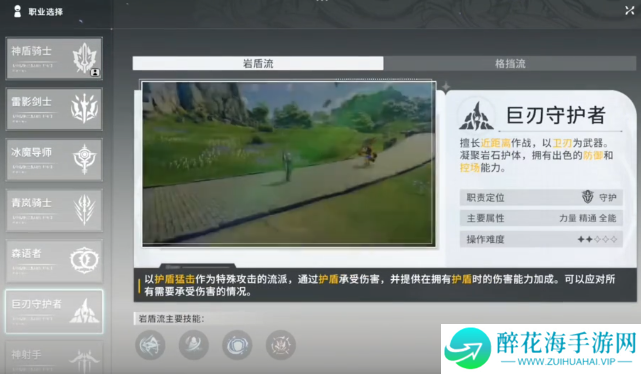Viewport: 641px width, 374px height.
Task: Pick the 冰魔导师 class emblem icon
Action: tap(84, 159)
